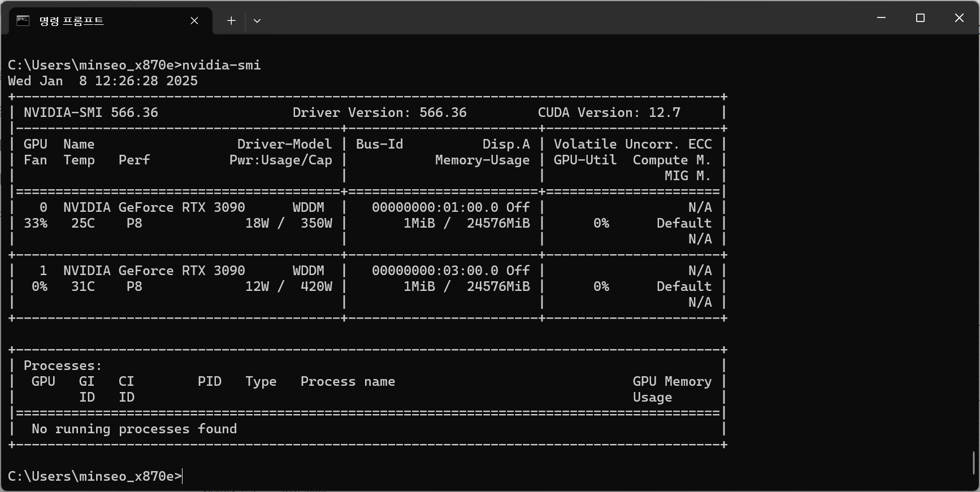The height and width of the screenshot is (492, 980).
Task: Click No running processes found text
Action: click(135, 429)
